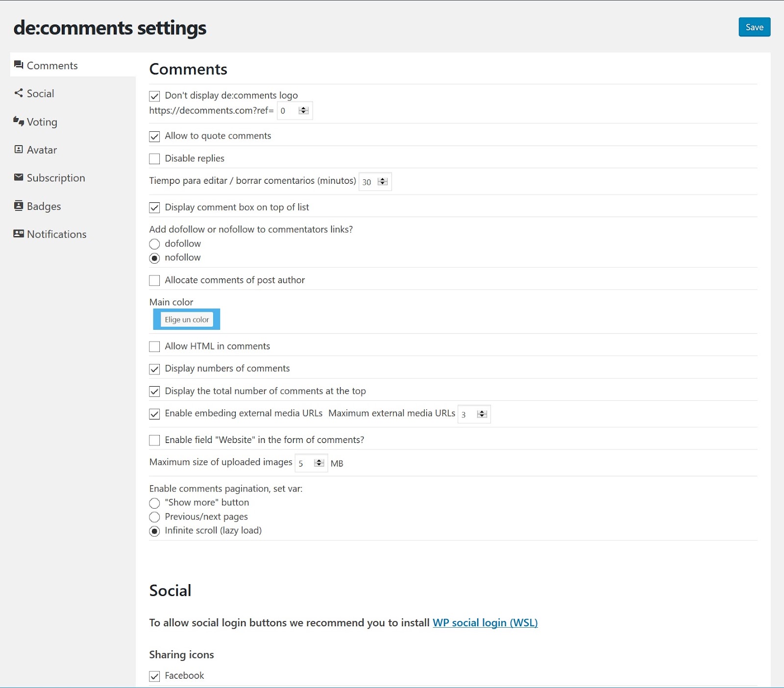Open the Comments settings tab

click(73, 65)
